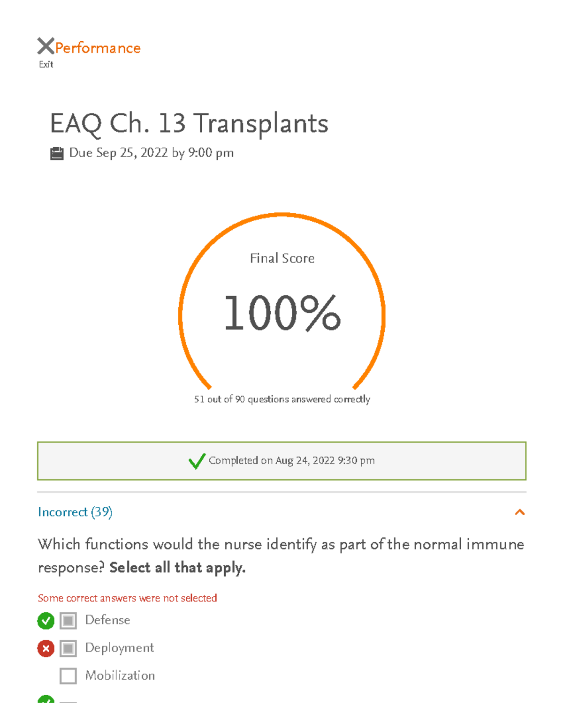Toggle the Deployment answer checkbox
This screenshot has width=563, height=728.
click(68, 648)
